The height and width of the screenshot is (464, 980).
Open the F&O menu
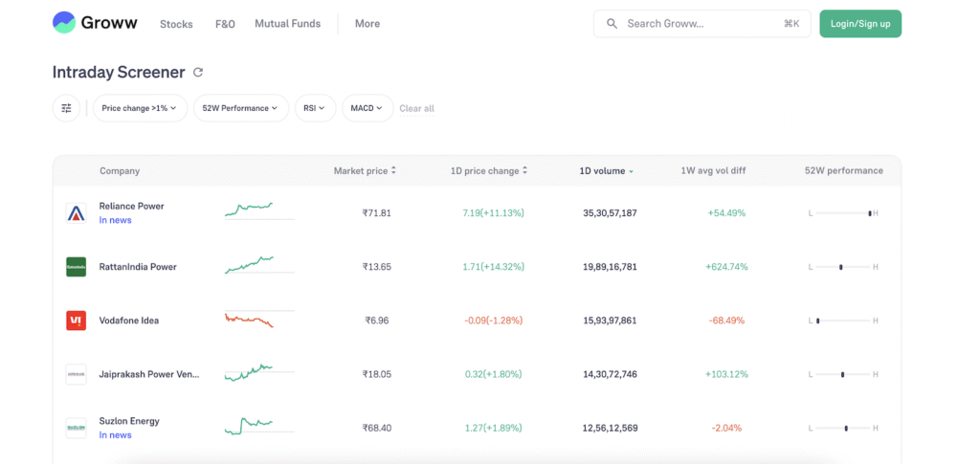[x=225, y=24]
